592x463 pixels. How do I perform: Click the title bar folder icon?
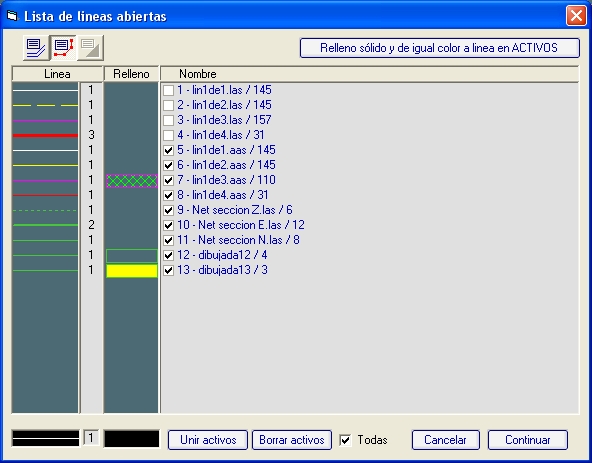click(x=12, y=16)
